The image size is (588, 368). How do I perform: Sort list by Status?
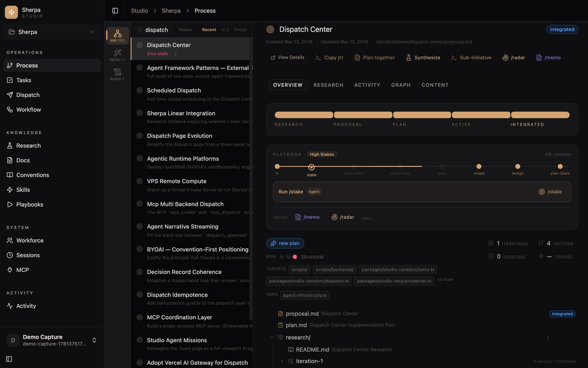(x=240, y=30)
